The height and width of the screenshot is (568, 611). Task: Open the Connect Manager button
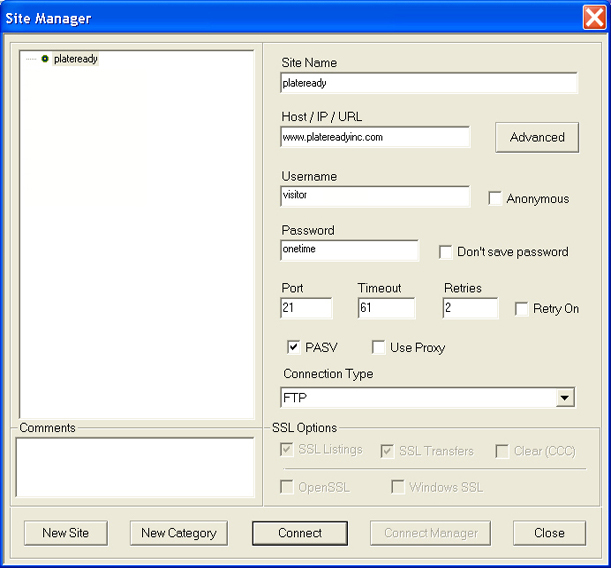coord(431,533)
